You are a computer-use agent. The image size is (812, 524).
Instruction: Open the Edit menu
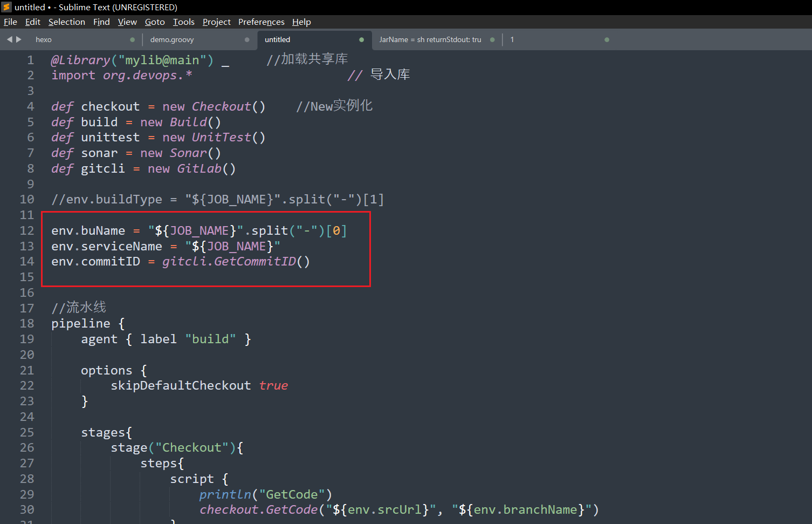(33, 22)
